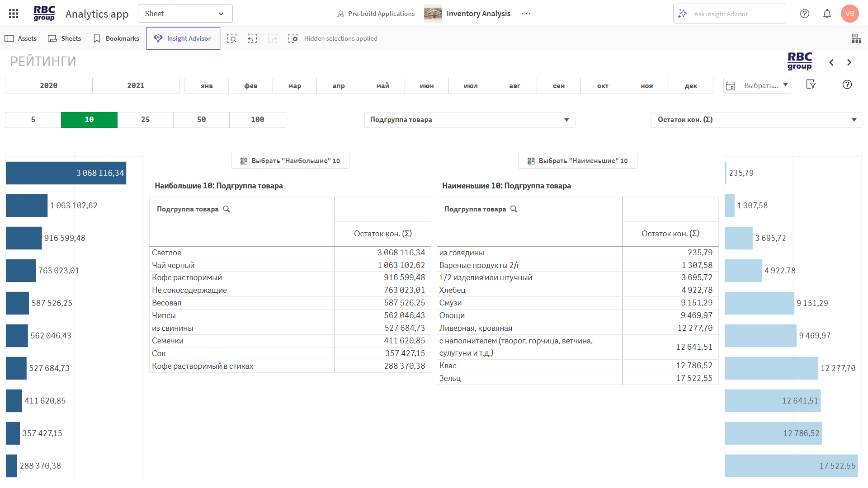Open the help question mark icon
This screenshot has height=488, width=868.
coord(805,14)
